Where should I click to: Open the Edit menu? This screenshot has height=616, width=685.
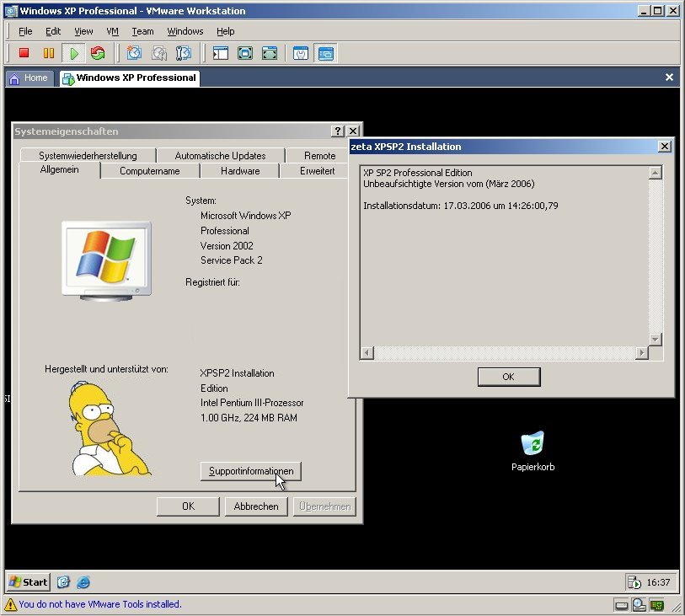tap(53, 31)
